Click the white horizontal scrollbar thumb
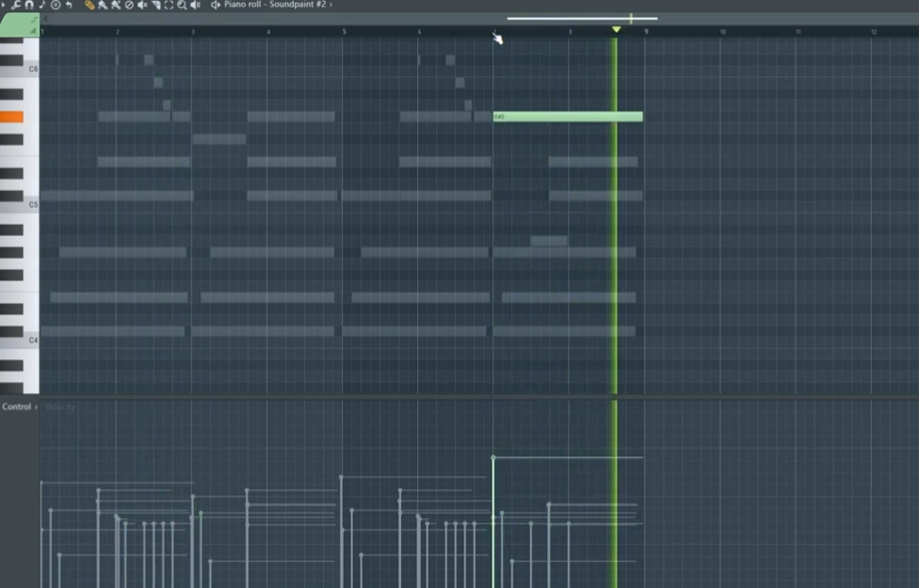Image resolution: width=919 pixels, height=588 pixels. pos(582,18)
